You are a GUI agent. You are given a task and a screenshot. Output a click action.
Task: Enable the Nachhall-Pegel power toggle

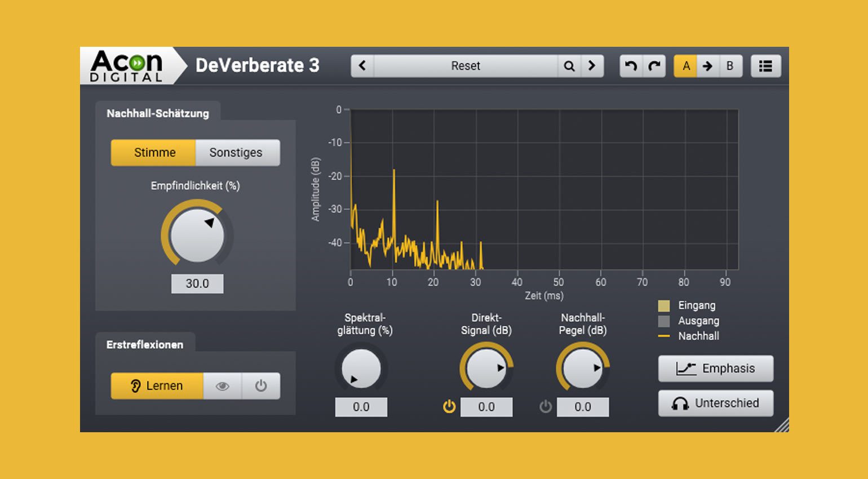coord(544,407)
